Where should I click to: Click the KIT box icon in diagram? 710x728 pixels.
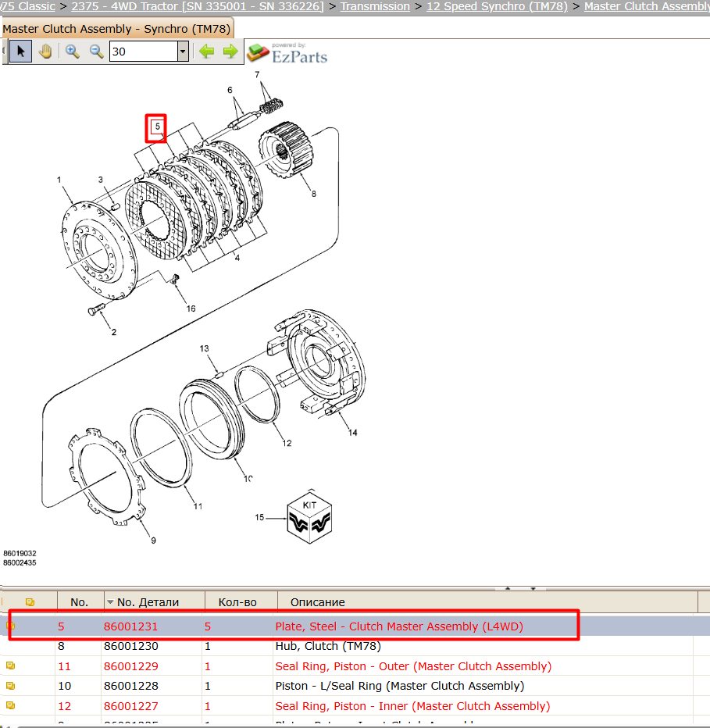(x=309, y=518)
